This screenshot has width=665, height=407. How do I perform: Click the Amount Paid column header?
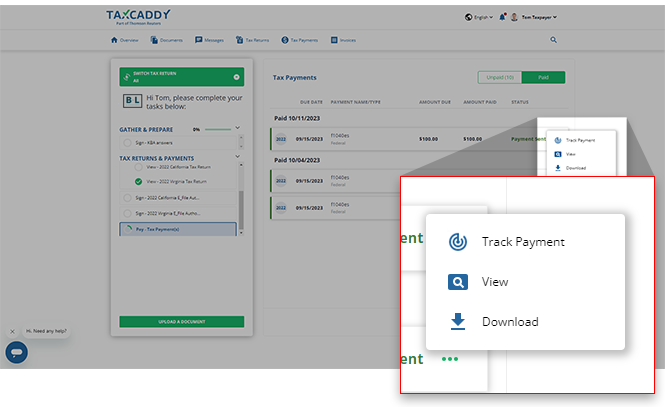480,102
